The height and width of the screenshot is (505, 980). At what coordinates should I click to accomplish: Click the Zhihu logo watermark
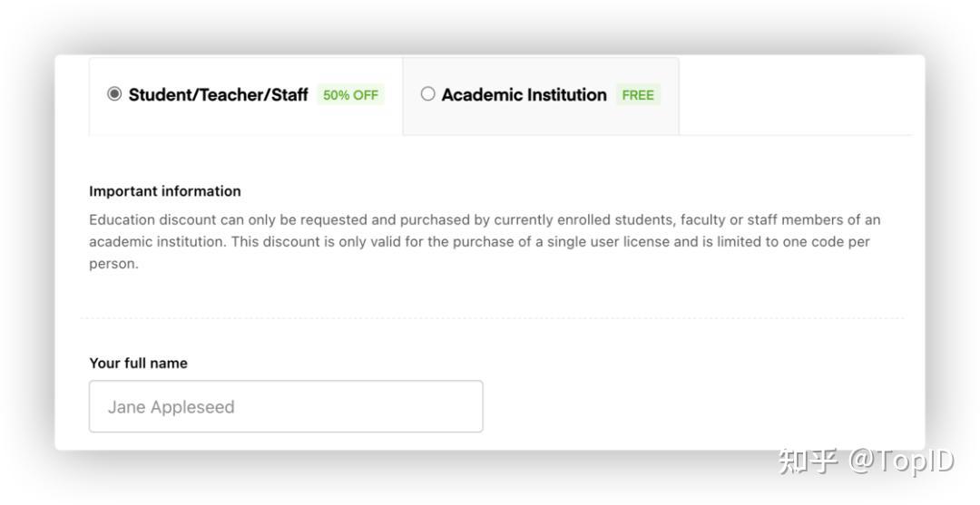tap(808, 461)
